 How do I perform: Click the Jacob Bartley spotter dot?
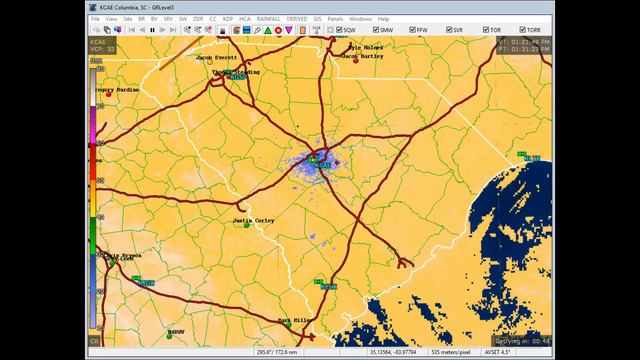(x=356, y=61)
